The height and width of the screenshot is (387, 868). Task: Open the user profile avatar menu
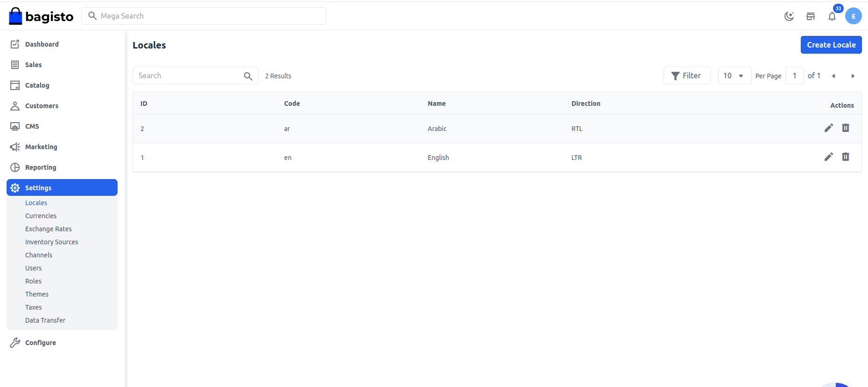tap(853, 16)
